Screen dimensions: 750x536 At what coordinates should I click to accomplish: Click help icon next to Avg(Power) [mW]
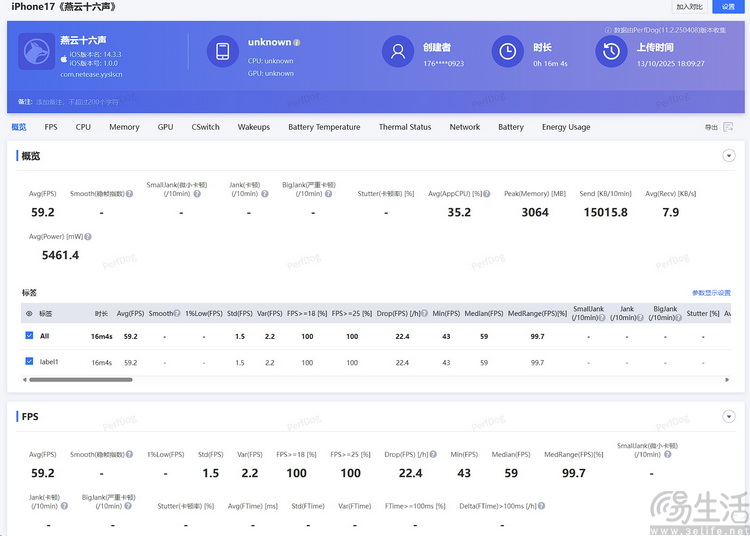[x=88, y=237]
